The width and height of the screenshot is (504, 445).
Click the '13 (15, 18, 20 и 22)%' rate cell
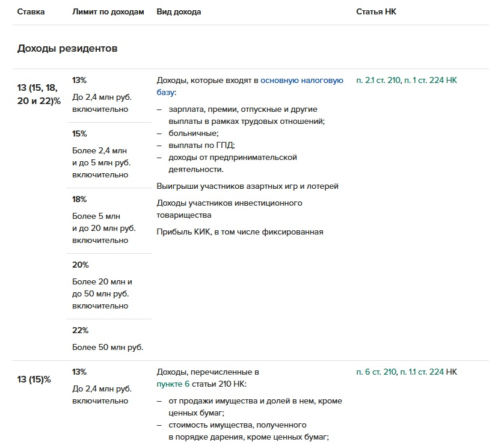pyautogui.click(x=39, y=94)
